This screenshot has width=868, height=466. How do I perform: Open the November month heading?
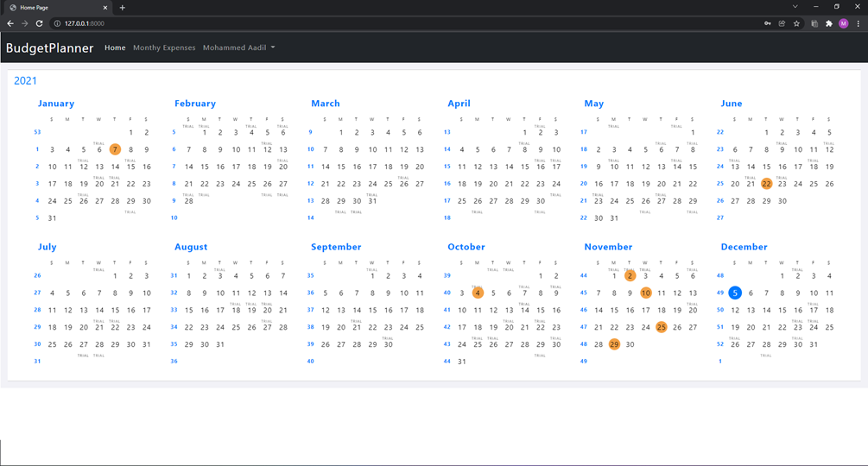coord(608,247)
